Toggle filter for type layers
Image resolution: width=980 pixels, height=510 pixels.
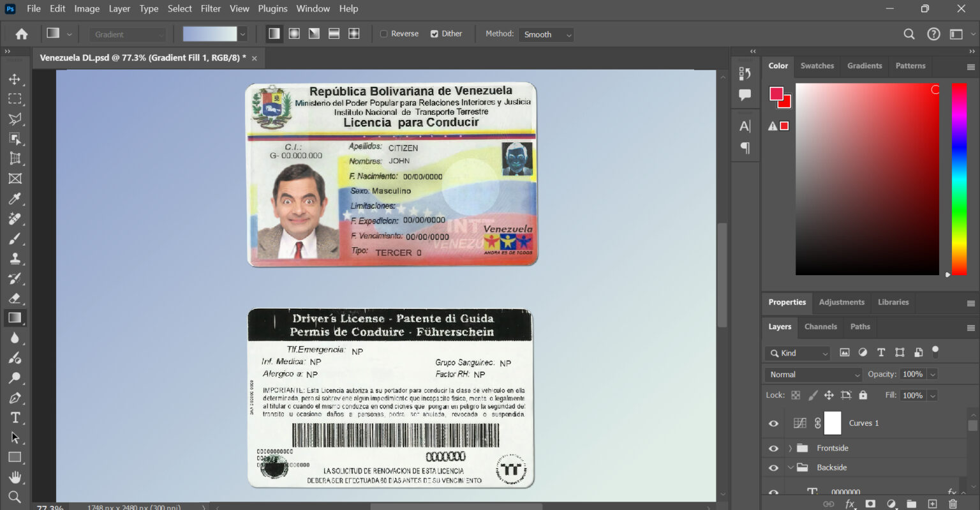pyautogui.click(x=881, y=352)
